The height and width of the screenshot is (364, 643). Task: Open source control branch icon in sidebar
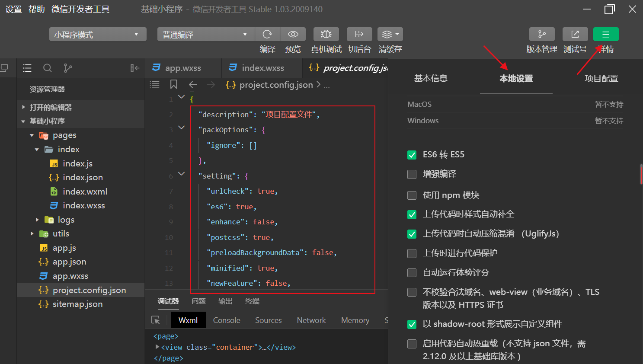pyautogui.click(x=68, y=68)
